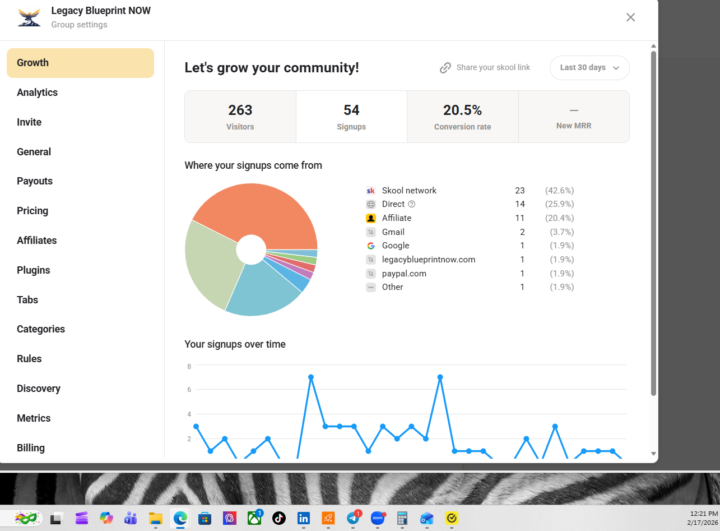
Task: Open Microsoft Teams from taskbar
Action: 130,519
